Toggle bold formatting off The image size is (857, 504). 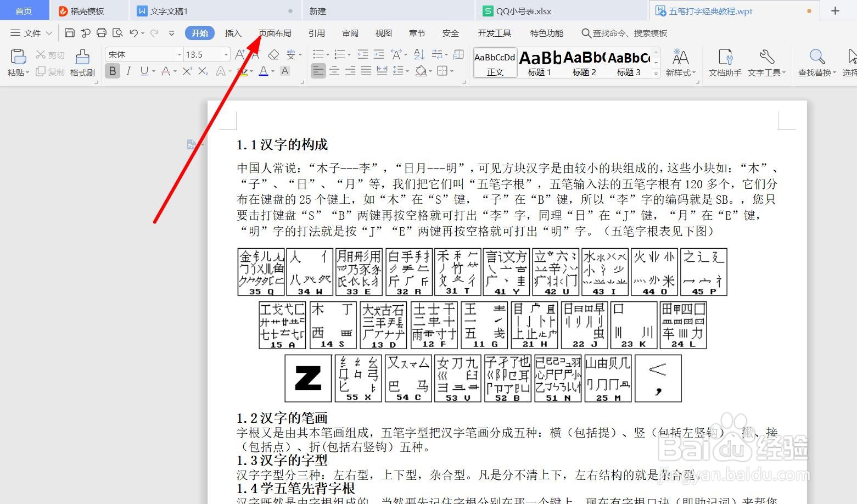point(112,70)
